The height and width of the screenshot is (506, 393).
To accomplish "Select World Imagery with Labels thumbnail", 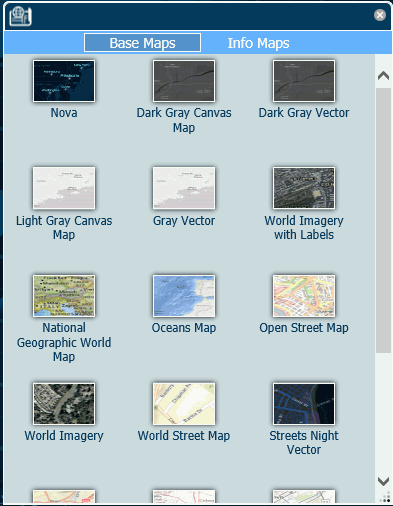I will [x=304, y=188].
